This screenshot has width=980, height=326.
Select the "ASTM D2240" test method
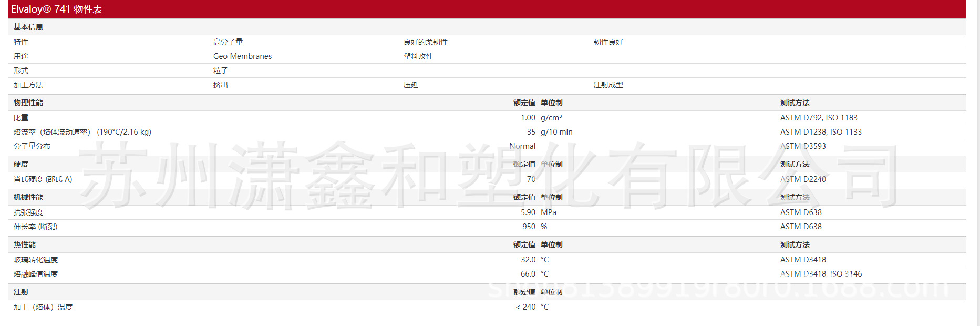coord(803,179)
